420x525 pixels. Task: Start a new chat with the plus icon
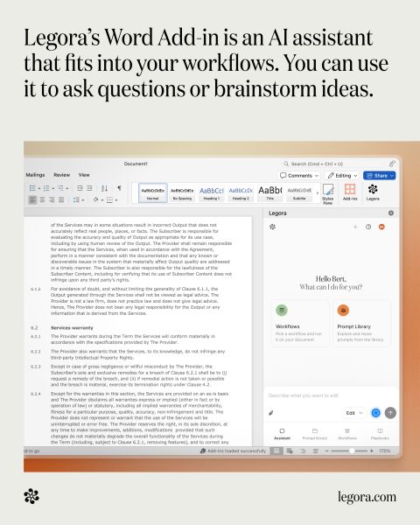(x=355, y=227)
